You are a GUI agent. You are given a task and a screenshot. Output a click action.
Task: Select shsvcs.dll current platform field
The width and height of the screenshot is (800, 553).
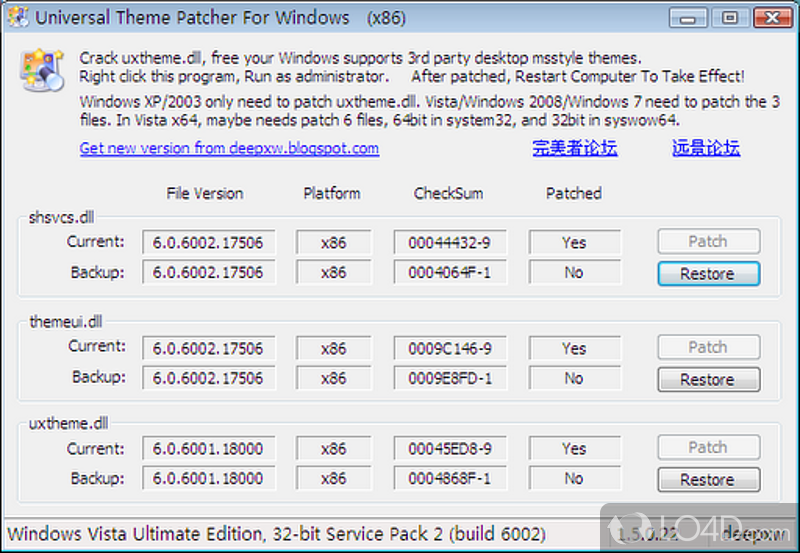(x=334, y=242)
